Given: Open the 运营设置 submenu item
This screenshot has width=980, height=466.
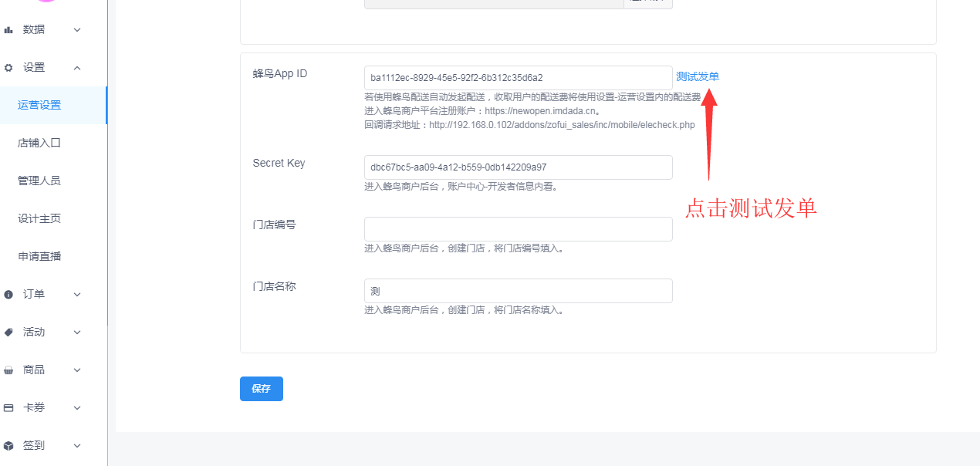Looking at the screenshot, I should tap(53, 105).
